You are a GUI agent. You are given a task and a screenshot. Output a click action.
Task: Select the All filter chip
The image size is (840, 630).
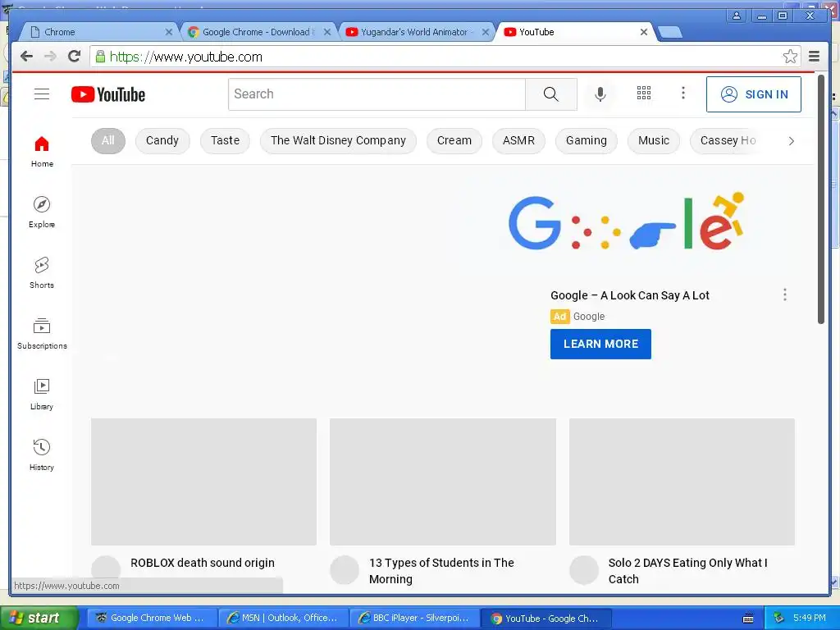click(108, 141)
